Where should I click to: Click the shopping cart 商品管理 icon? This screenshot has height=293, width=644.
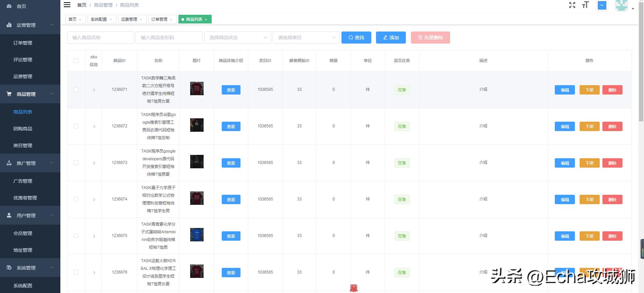(9, 94)
